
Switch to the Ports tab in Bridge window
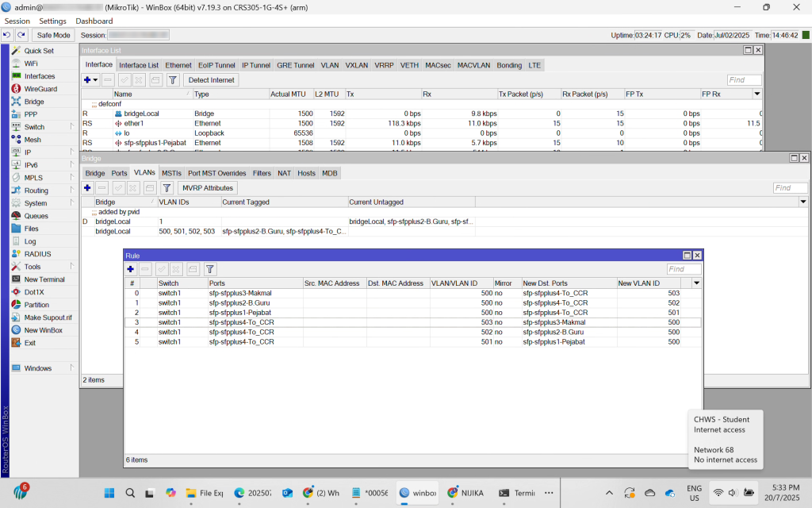point(119,173)
